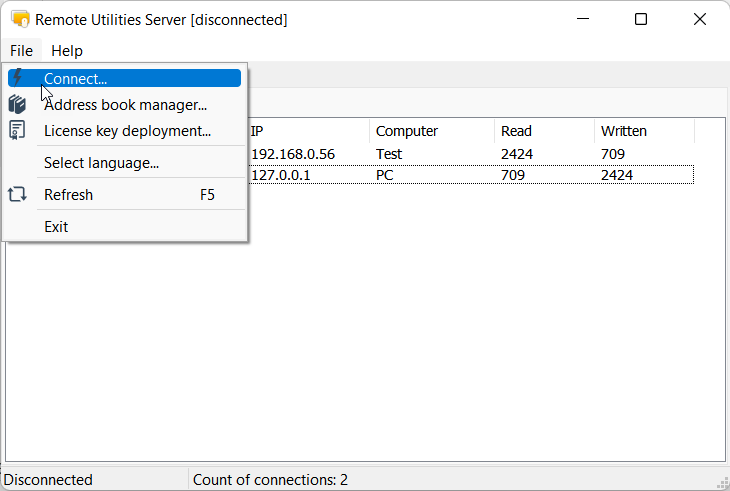
Task: Click the Remote Utilities Server title bar icon
Action: pyautogui.click(x=19, y=19)
